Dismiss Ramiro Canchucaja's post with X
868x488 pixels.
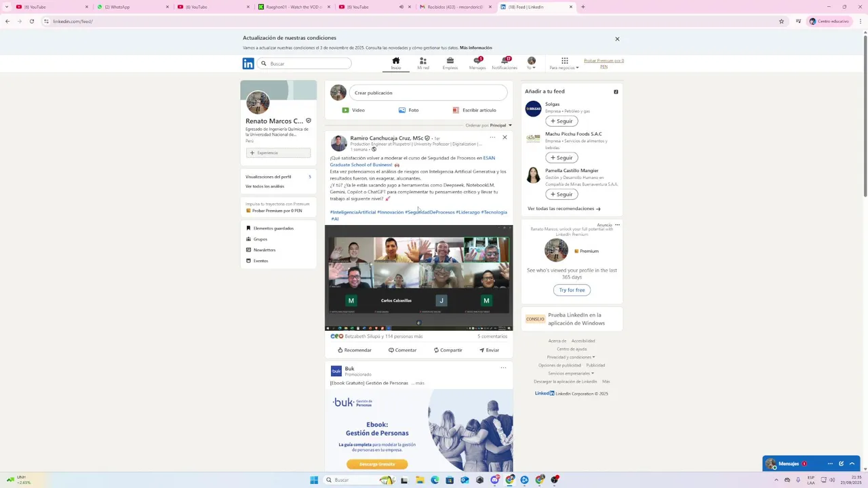click(x=505, y=138)
